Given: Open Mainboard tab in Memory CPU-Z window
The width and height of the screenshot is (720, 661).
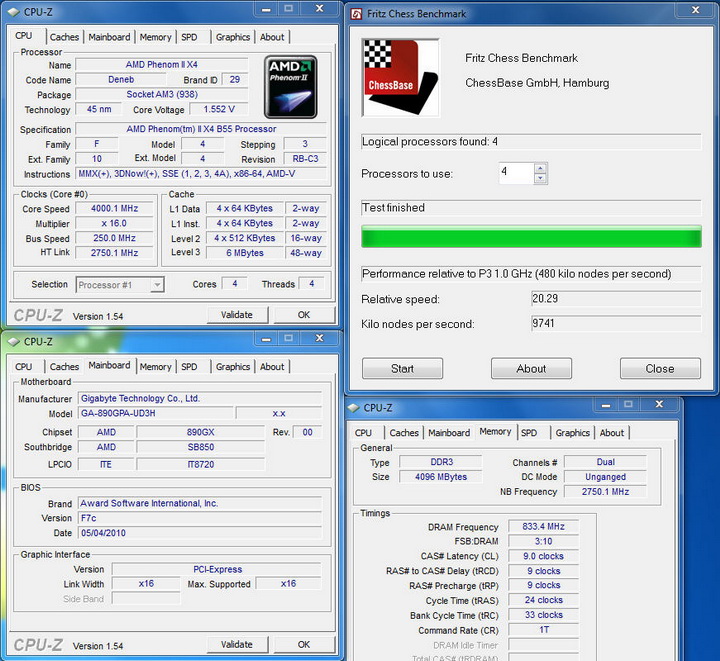Looking at the screenshot, I should (449, 433).
